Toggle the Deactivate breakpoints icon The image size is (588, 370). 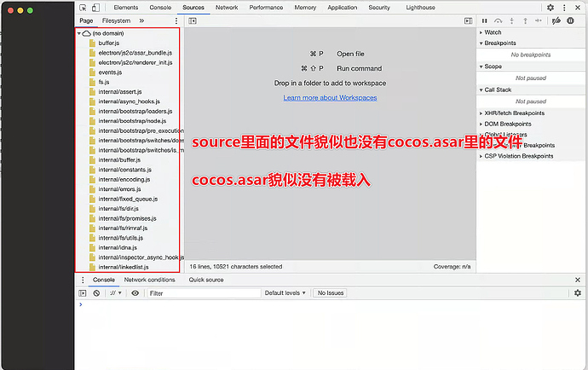coord(556,21)
